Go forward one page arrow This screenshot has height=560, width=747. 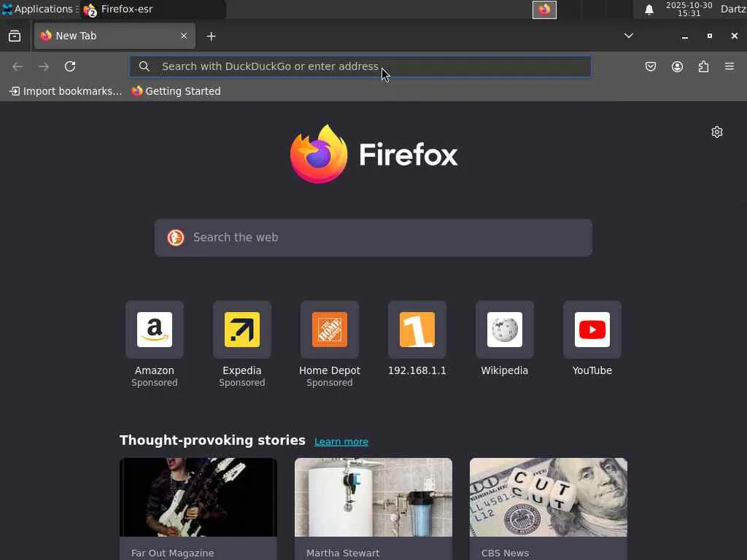[x=44, y=66]
